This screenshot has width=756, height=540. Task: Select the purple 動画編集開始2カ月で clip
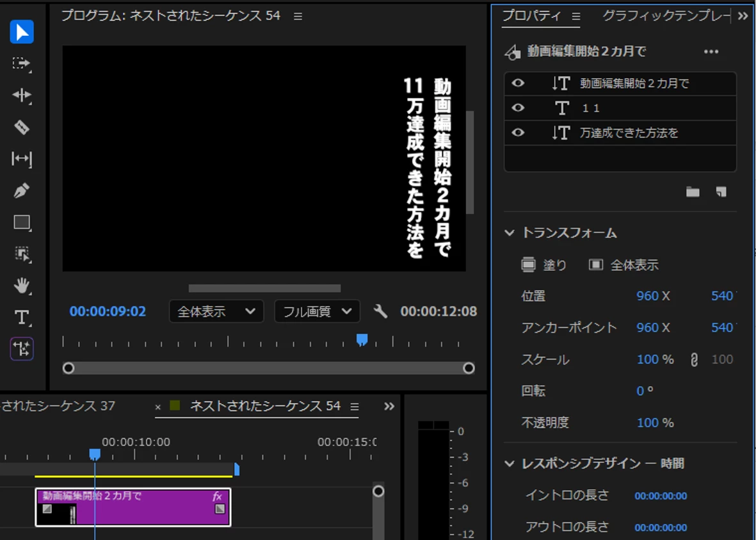(133, 507)
